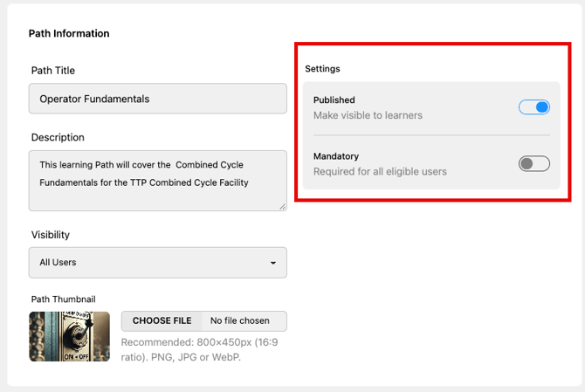This screenshot has width=585, height=392.
Task: Open the Visibility dropdown showing All Users
Action: (x=158, y=263)
